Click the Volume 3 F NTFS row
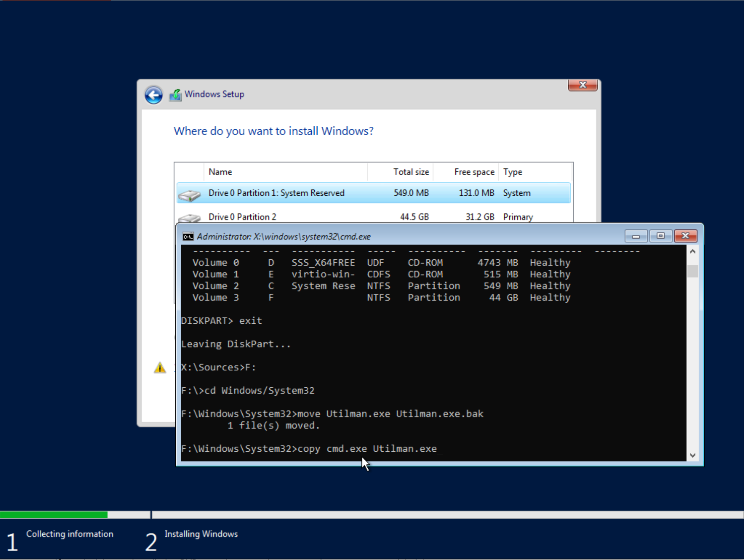The height and width of the screenshot is (560, 744). pos(381,298)
